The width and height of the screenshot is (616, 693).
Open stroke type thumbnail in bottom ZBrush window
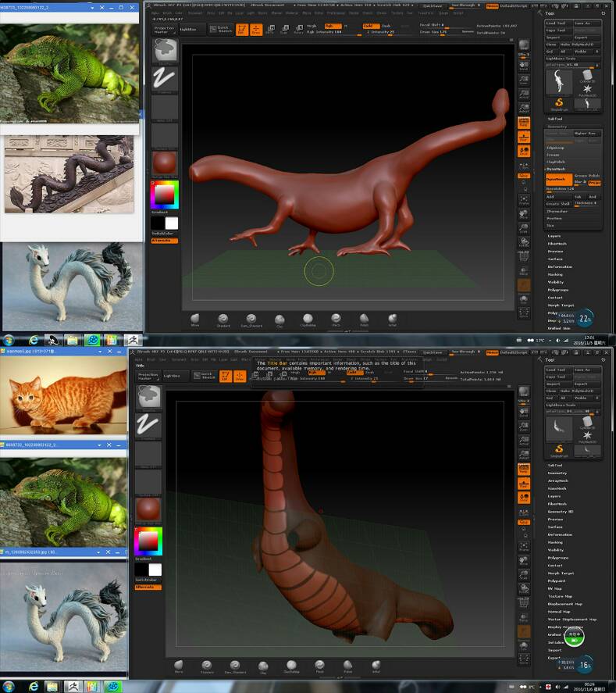point(148,425)
